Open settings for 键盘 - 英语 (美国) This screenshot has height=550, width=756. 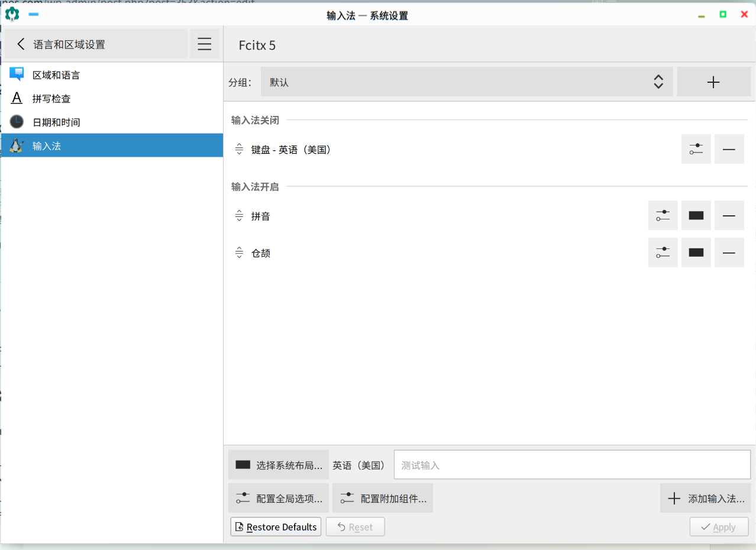click(696, 150)
